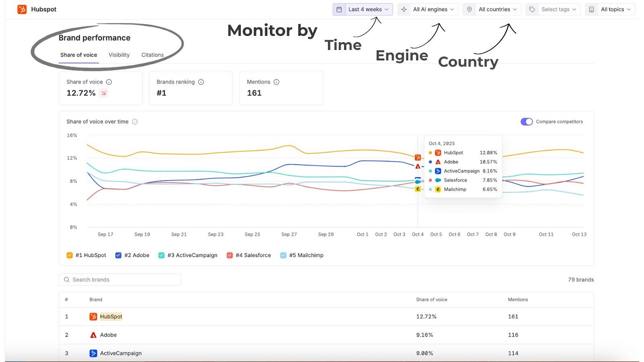Open the ActiveCampaign brand name in table
This screenshot has height=362, width=644.
coord(121,353)
